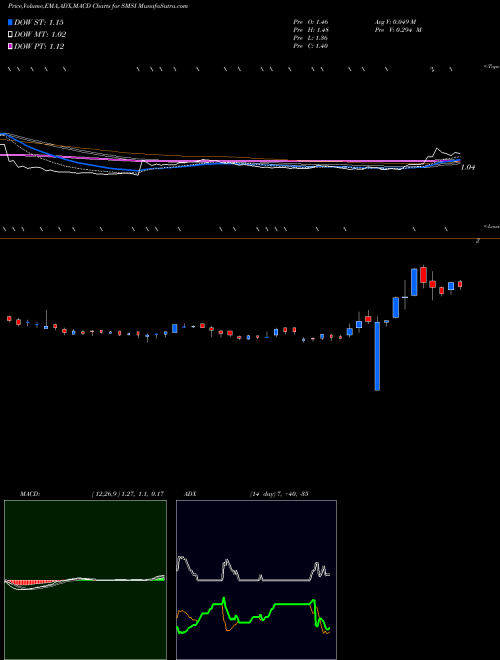Click the magenta DOW PT legend swatch
Image resolution: width=500 pixels, height=660 pixels.
[x=10, y=47]
